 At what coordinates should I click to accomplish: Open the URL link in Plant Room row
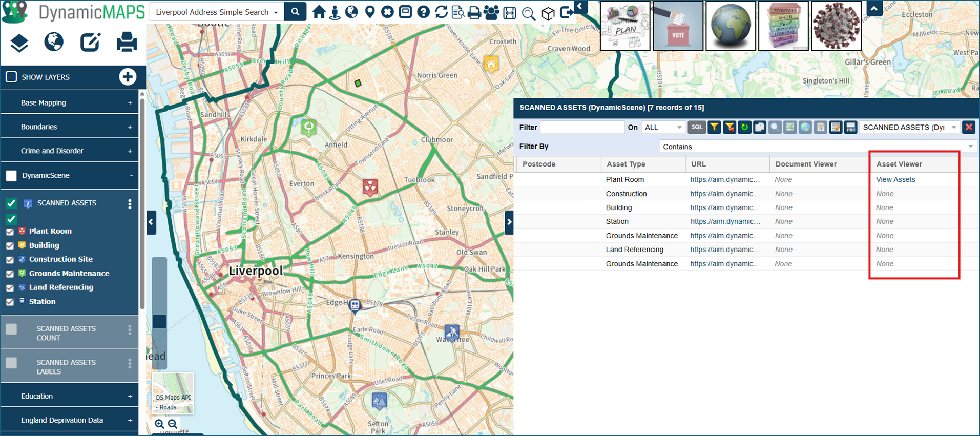click(725, 179)
